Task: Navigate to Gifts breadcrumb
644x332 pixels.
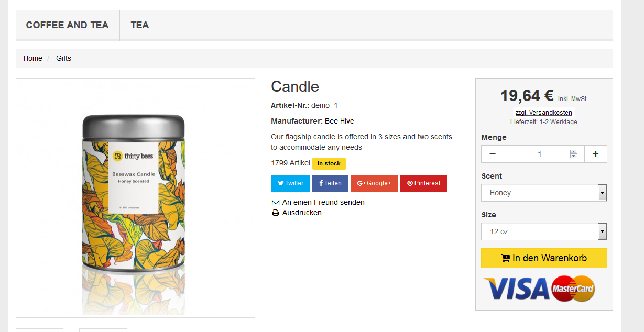Action: [x=64, y=58]
